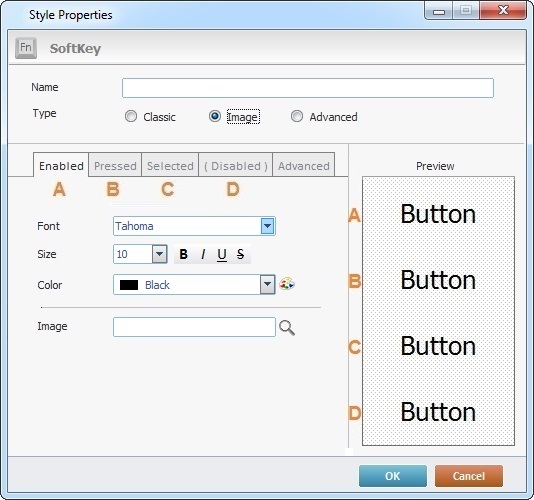Toggle Strikethrough text formatting
Screen dimensions: 534x500
[240, 254]
